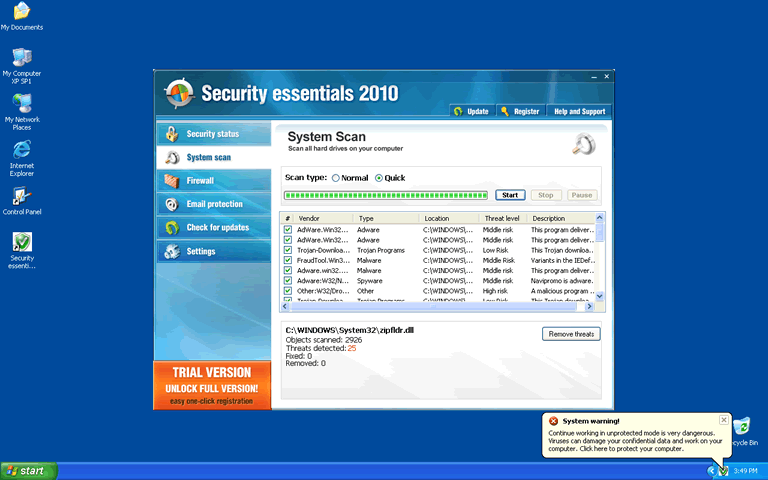The height and width of the screenshot is (480, 768).
Task: Uncheck the Trojan-Downloa threat row checkbox
Action: [288, 250]
